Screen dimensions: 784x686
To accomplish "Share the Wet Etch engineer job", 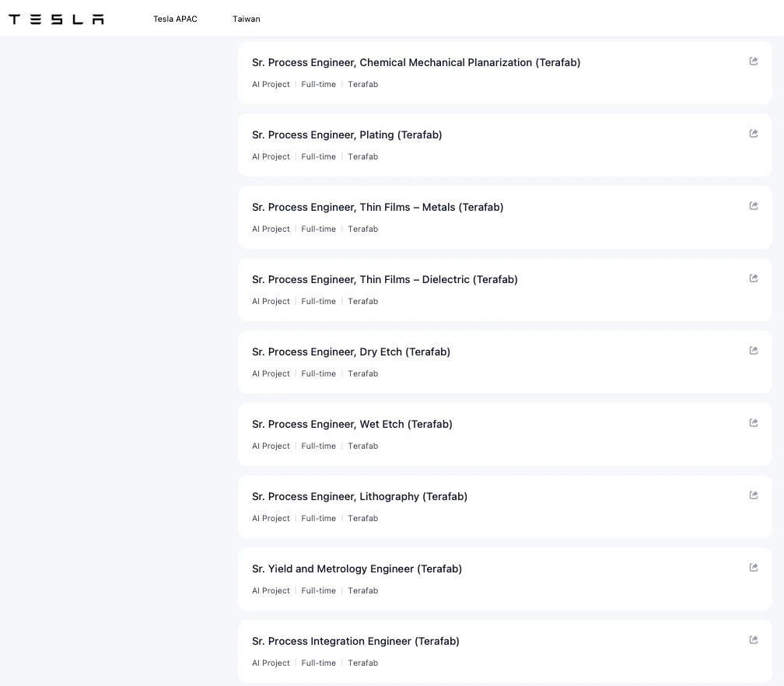I will (x=753, y=423).
